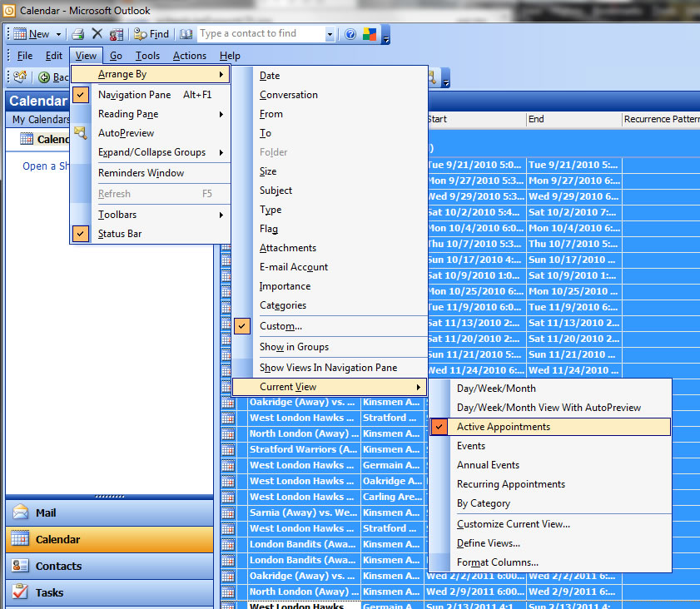Arrange items by Importance
This screenshot has height=609, width=700.
click(x=330, y=286)
